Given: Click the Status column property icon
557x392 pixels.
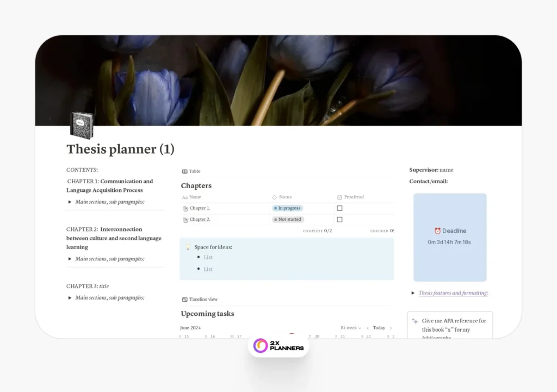Looking at the screenshot, I should coord(274,197).
